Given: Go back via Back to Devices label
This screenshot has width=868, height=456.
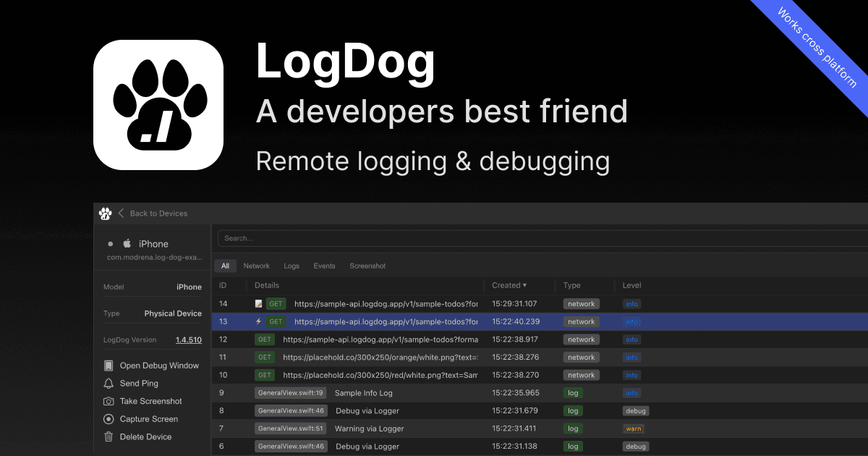Looking at the screenshot, I should 158,214.
